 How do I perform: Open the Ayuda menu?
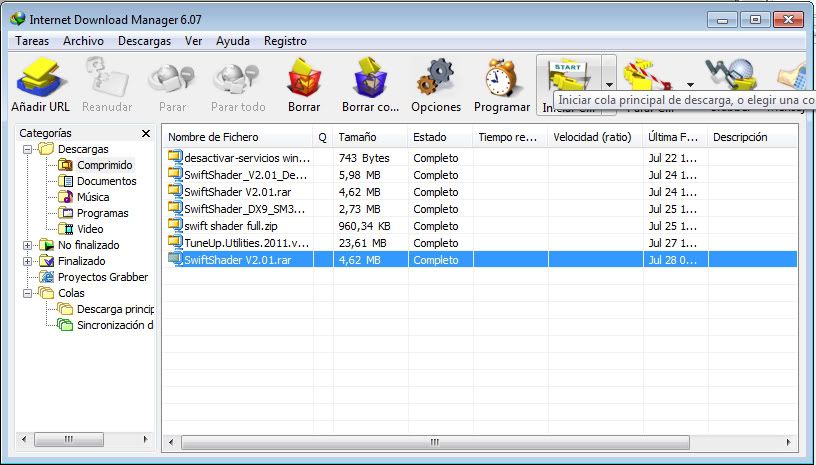point(233,41)
